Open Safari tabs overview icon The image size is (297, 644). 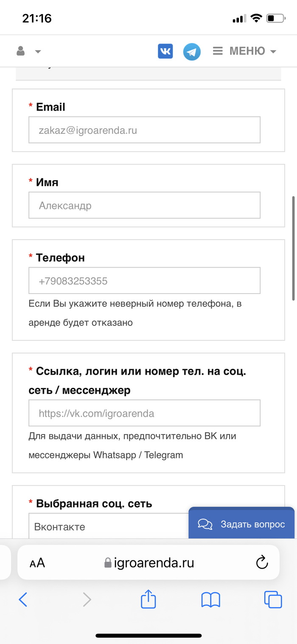(x=273, y=599)
